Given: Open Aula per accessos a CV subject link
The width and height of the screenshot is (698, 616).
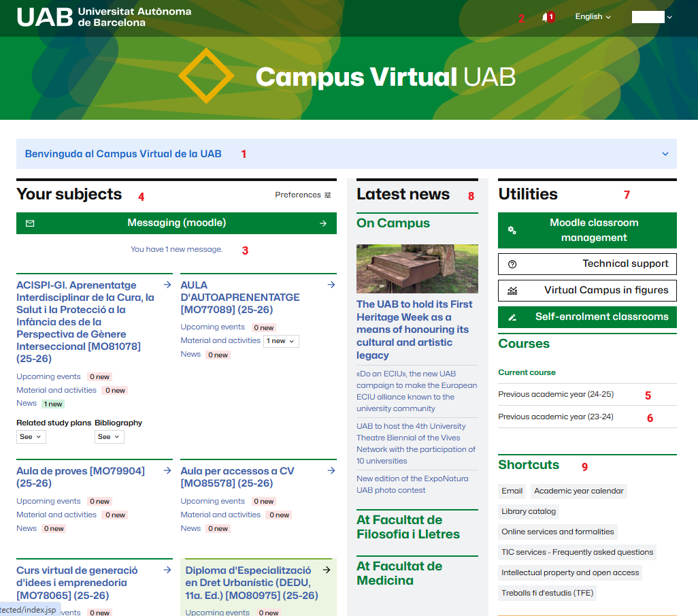Looking at the screenshot, I should coord(237,477).
